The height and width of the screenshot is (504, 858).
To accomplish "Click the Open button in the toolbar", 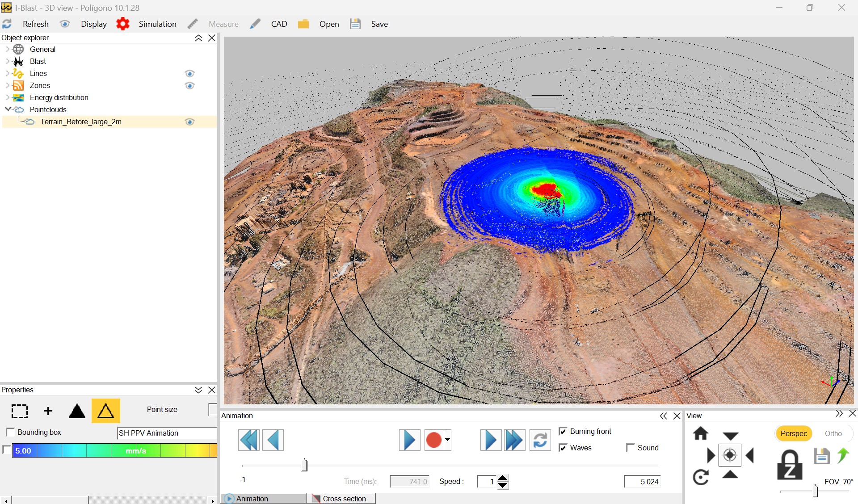I will [x=329, y=24].
